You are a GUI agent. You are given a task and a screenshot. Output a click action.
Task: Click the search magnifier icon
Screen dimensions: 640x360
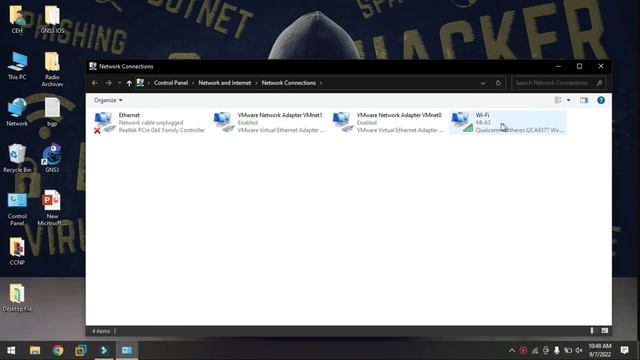[x=599, y=83]
